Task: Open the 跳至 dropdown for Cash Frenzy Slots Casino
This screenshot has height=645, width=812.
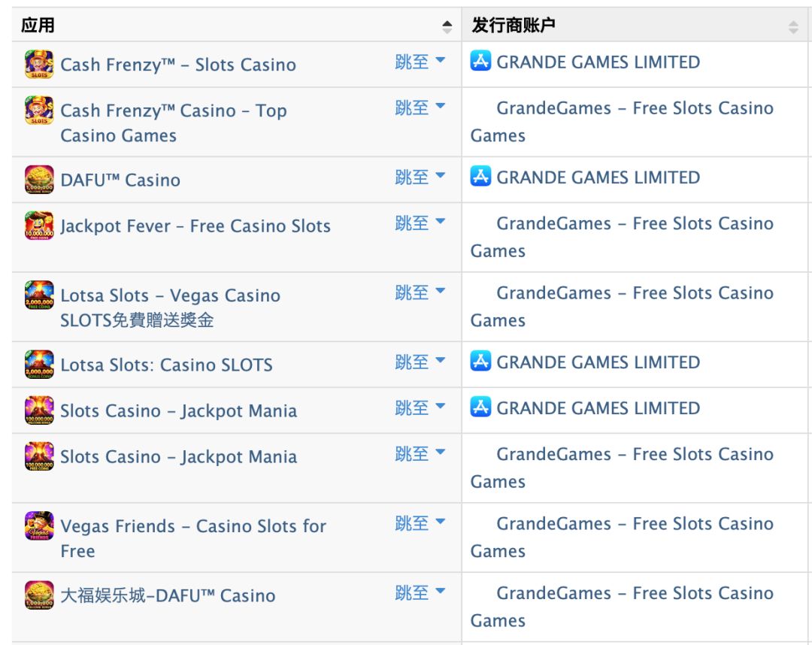Action: (x=420, y=62)
